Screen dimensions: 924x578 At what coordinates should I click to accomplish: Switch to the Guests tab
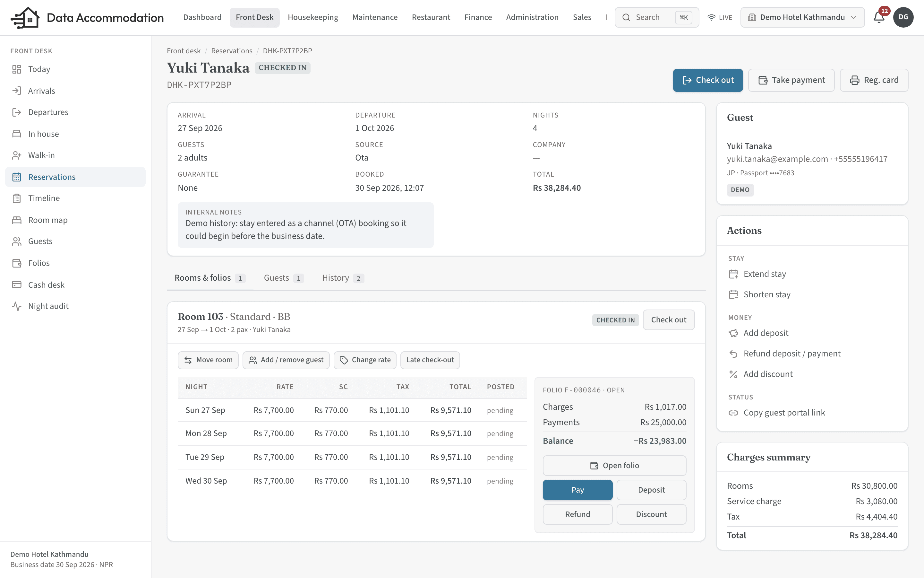[x=284, y=278]
